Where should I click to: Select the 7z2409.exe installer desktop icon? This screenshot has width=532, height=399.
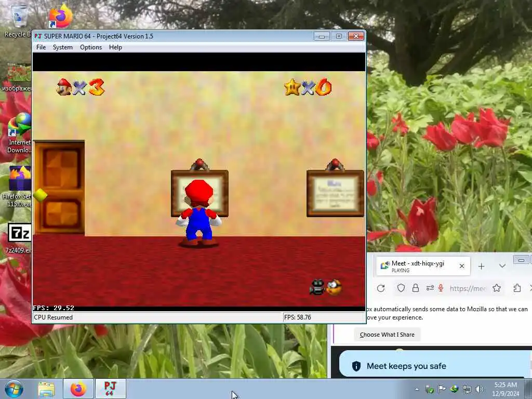[19, 237]
